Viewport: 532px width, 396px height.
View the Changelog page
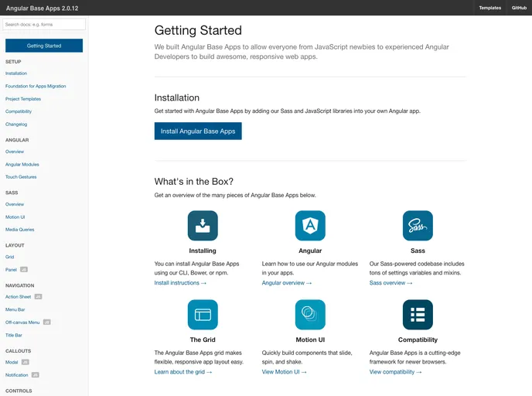click(x=16, y=125)
